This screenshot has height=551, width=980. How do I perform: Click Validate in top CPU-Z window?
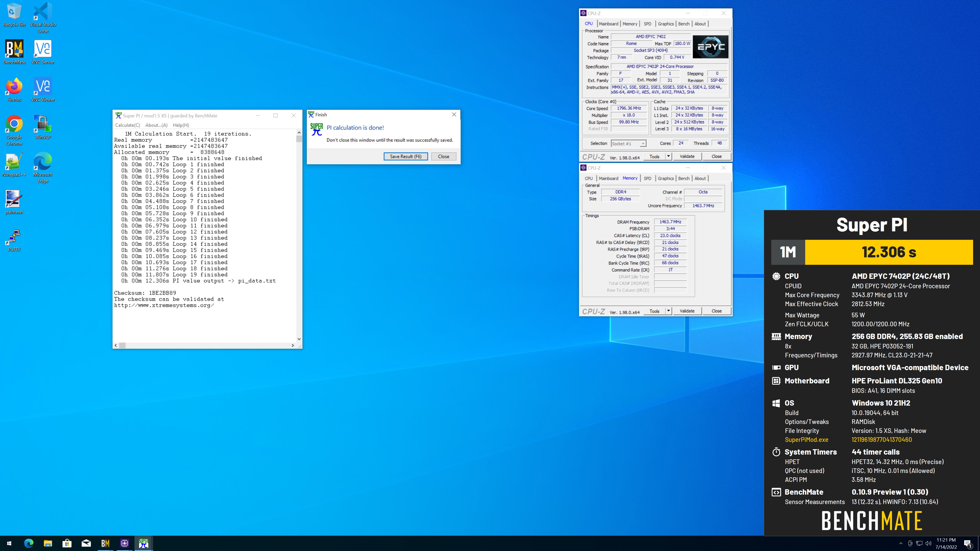click(x=687, y=156)
